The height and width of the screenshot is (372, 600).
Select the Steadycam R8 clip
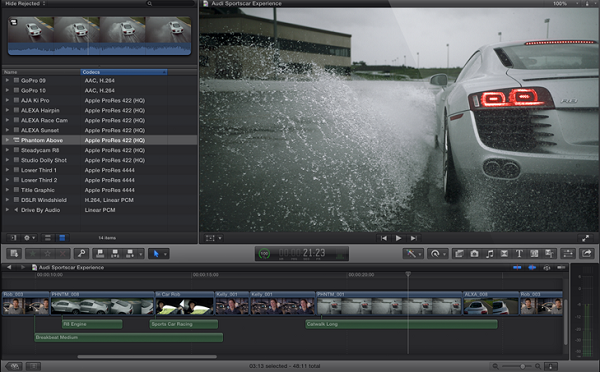[99, 150]
